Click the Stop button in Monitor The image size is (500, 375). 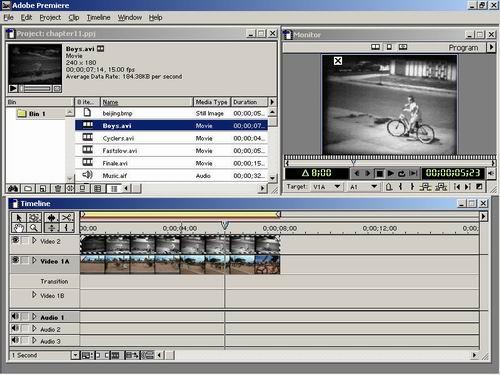(379, 173)
